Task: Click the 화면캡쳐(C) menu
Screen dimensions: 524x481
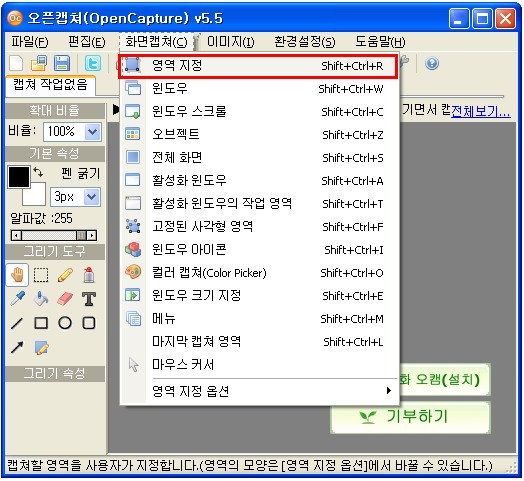Action: click(x=156, y=42)
